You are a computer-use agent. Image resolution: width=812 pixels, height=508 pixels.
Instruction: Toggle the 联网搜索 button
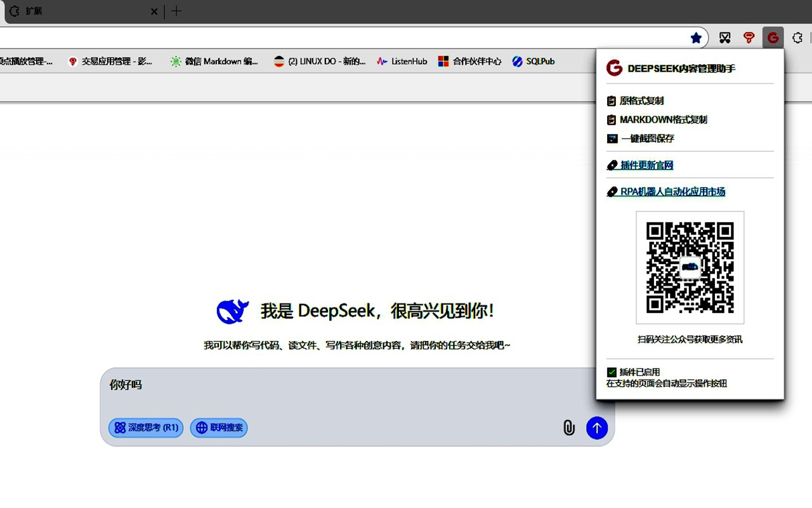click(x=219, y=428)
